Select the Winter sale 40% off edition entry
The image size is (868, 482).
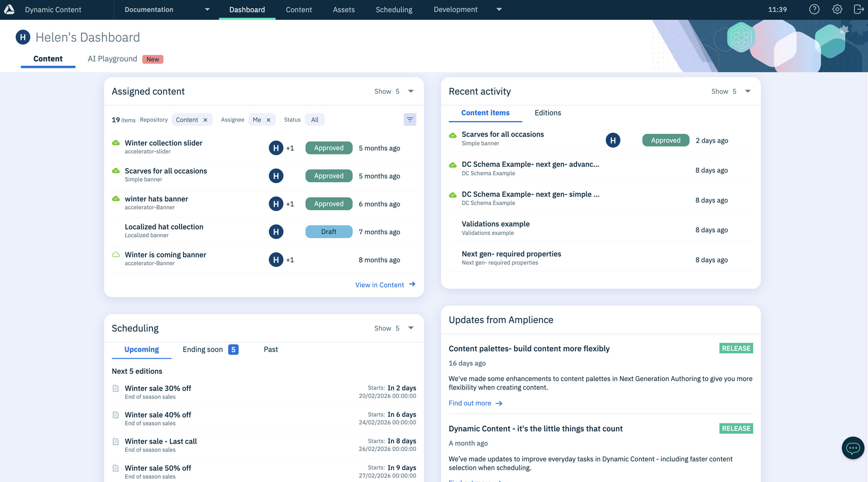pyautogui.click(x=157, y=415)
